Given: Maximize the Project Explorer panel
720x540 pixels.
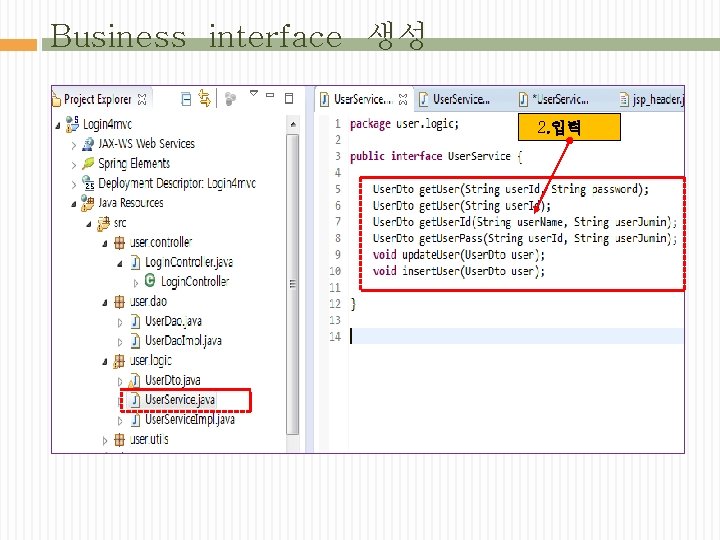Looking at the screenshot, I should 289,98.
